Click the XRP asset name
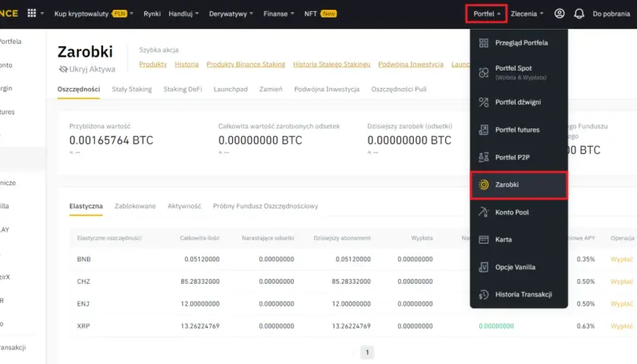 83,326
